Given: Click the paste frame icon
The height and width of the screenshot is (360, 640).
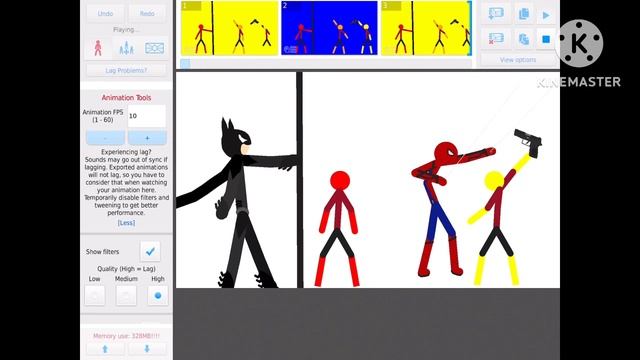Looking at the screenshot, I should [x=524, y=39].
